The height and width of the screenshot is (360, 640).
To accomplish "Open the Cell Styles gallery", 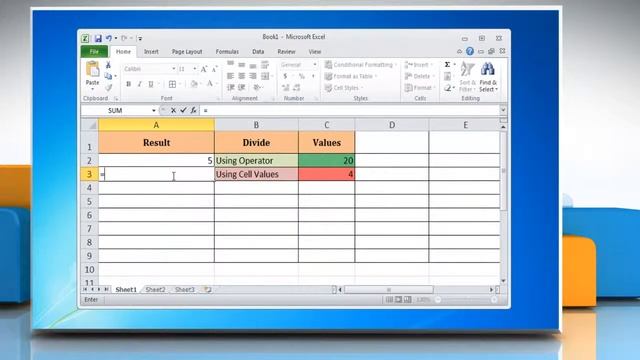I will 344,88.
